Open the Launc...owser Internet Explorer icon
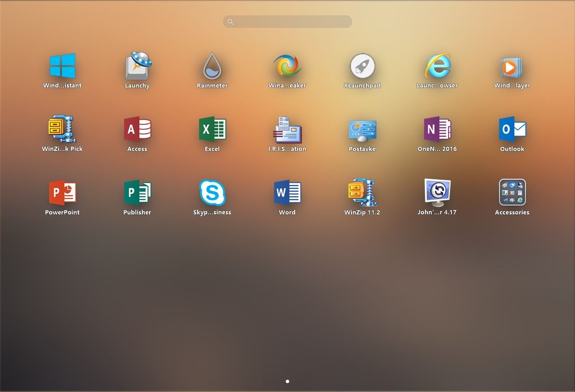The width and height of the screenshot is (575, 392). [437, 66]
